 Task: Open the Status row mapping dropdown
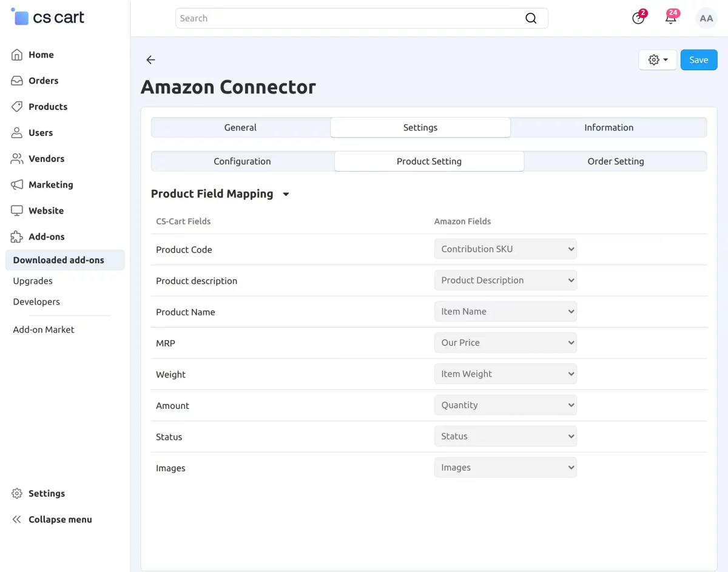coord(505,437)
